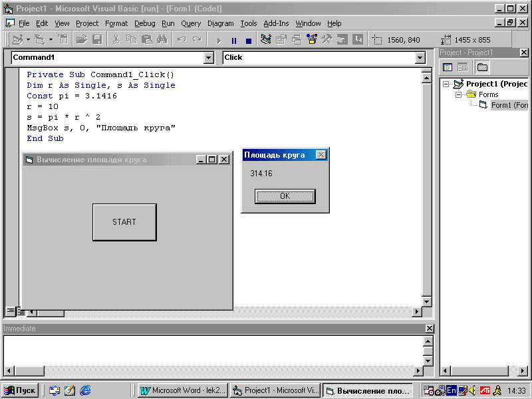
Task: Click the Open Project folder icon
Action: click(x=81, y=40)
